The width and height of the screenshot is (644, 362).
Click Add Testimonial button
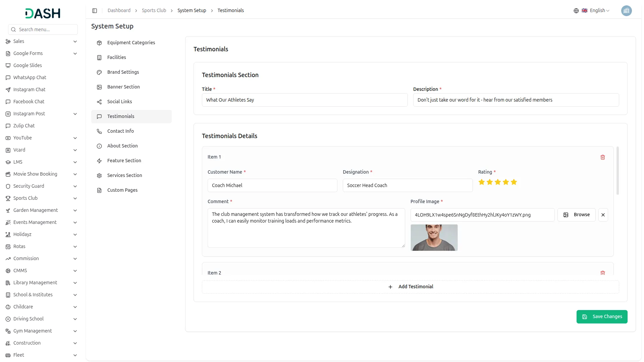410,287
